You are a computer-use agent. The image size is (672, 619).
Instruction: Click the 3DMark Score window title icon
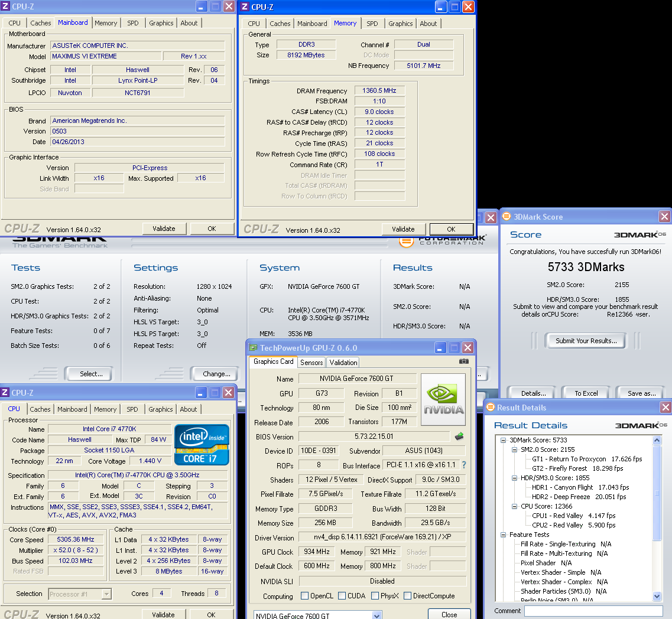point(506,216)
